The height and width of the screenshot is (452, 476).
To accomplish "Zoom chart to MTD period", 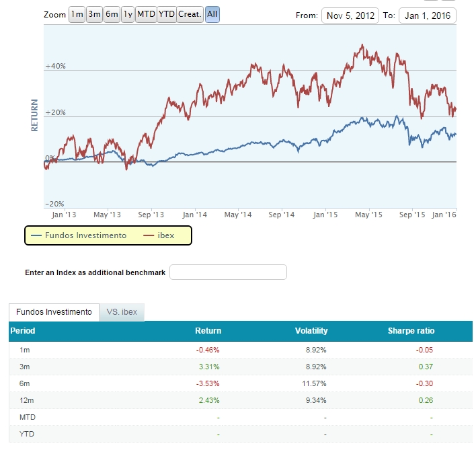I will (145, 15).
